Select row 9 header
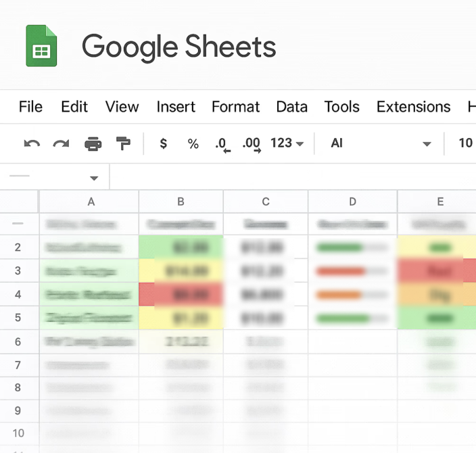This screenshot has width=476, height=453. 20,411
